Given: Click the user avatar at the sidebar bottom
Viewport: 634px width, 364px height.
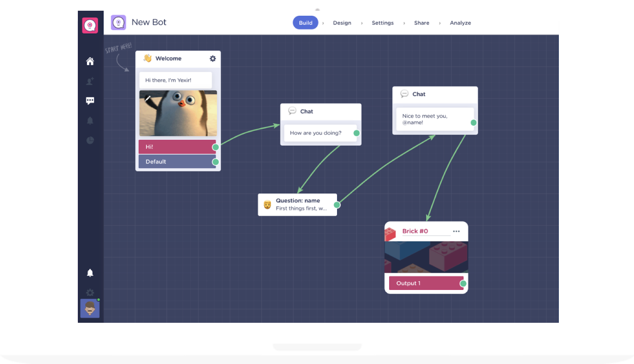Looking at the screenshot, I should click(90, 309).
